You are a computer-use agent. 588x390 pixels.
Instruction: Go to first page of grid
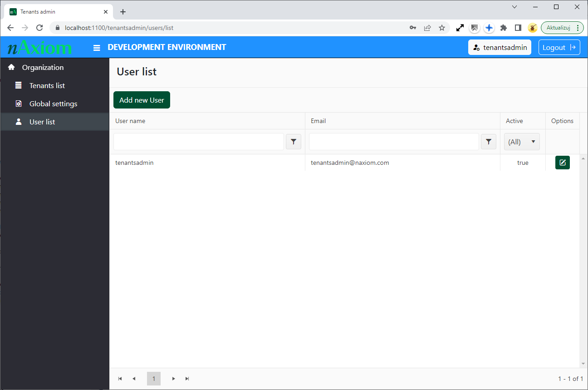120,379
